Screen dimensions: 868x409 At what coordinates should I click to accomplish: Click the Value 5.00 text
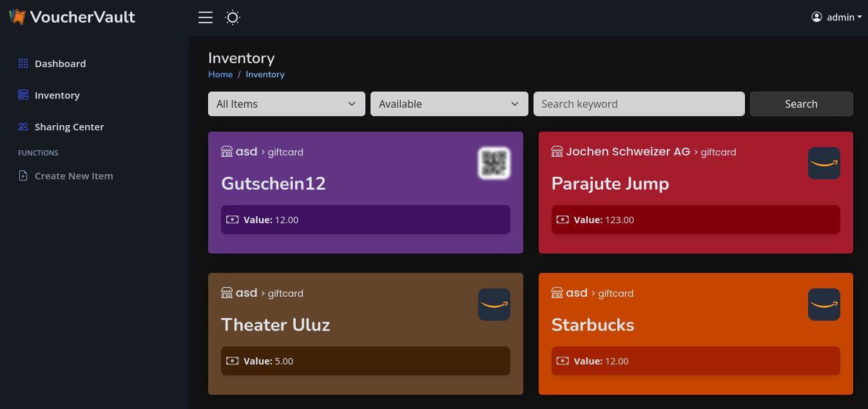click(x=268, y=361)
